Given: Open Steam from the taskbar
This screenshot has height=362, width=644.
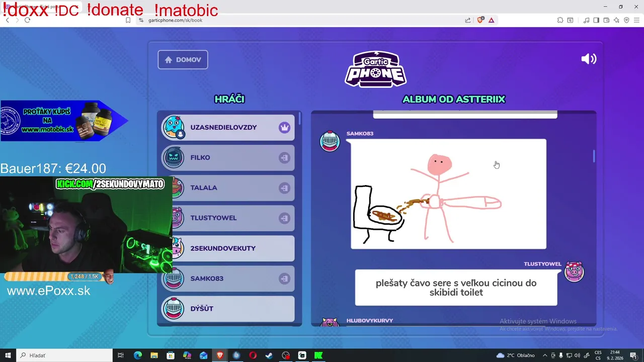Looking at the screenshot, I should point(269,355).
